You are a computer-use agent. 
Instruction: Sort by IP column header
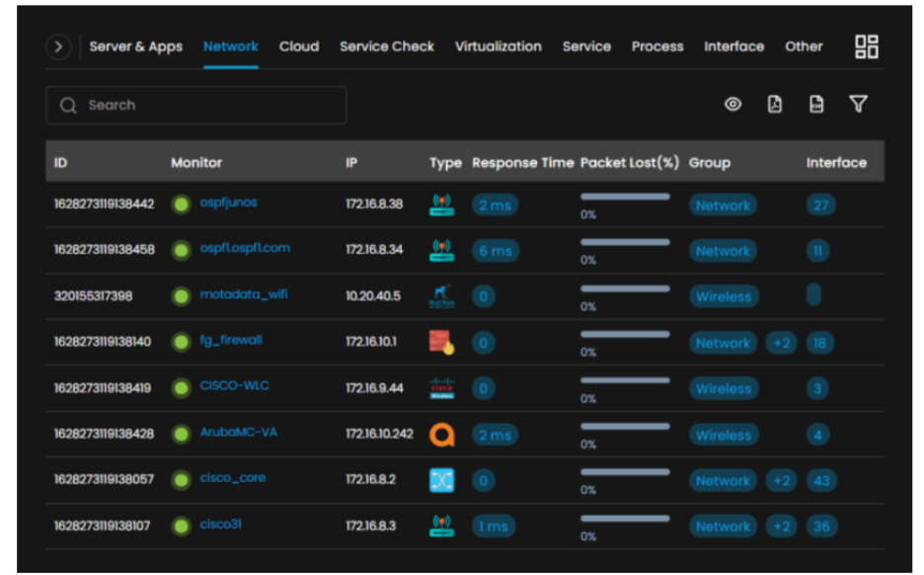point(351,163)
